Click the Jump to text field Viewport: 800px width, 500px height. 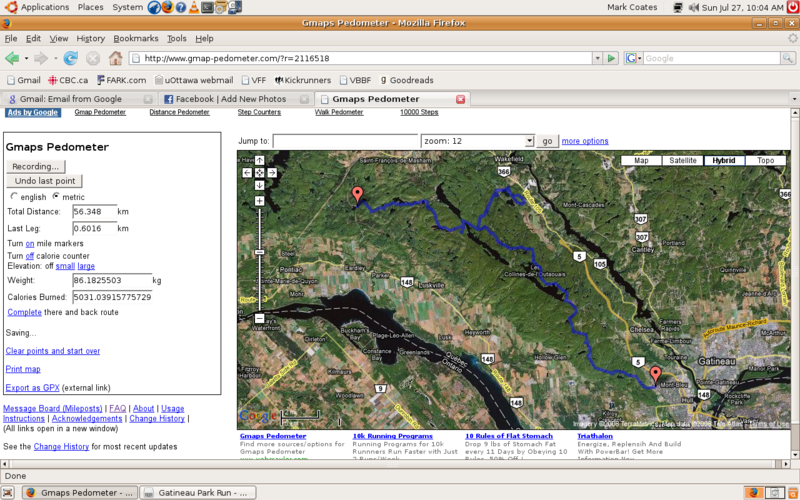pos(345,141)
